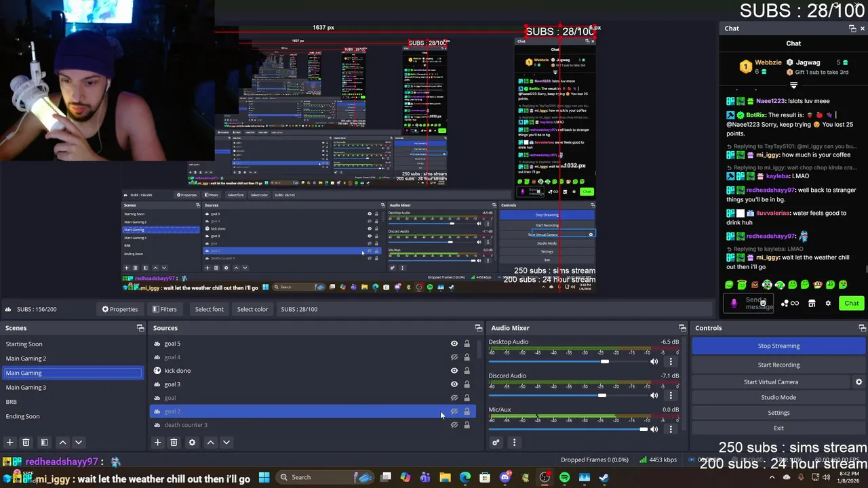Open Discord from the taskbar
Screen dimensions: 868x488
(505, 477)
